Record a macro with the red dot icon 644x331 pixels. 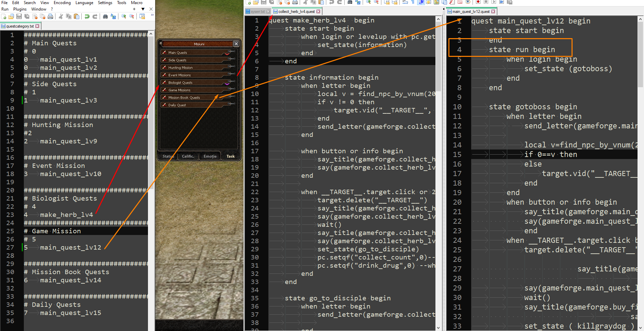[x=478, y=2]
